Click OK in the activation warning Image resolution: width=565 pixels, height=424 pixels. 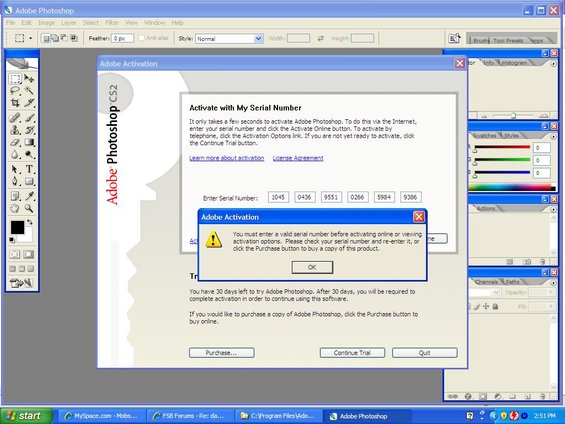click(x=312, y=267)
